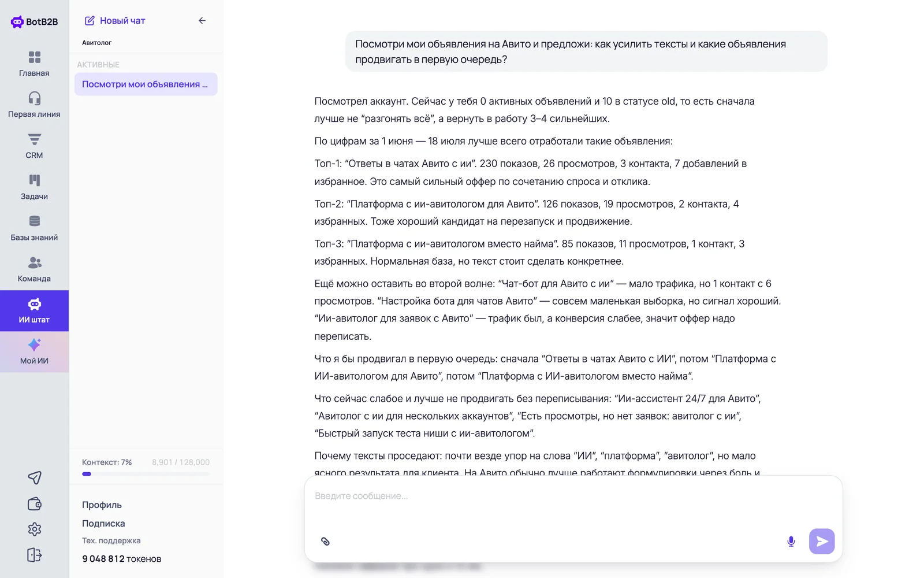
Task: Click the user message bubble
Action: 586,51
